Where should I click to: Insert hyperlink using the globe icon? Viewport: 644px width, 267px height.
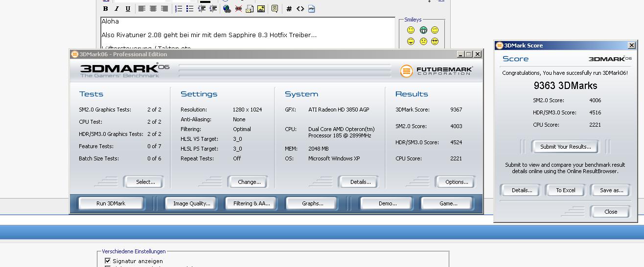pyautogui.click(x=227, y=9)
